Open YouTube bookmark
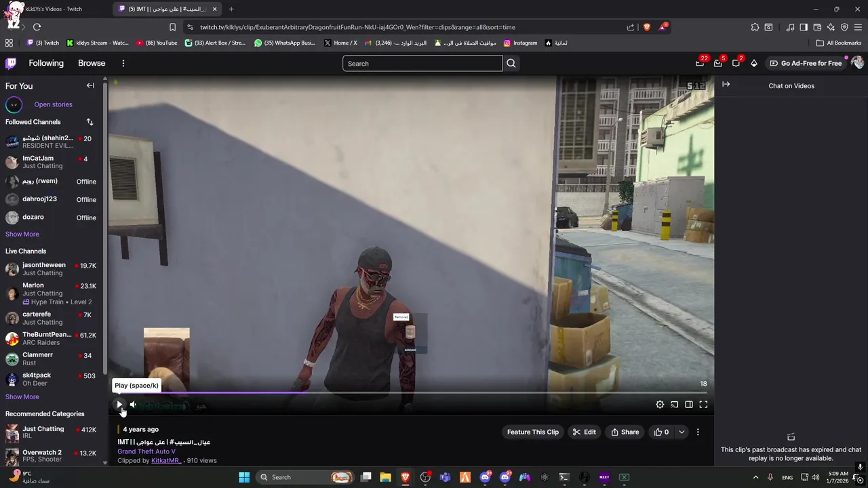This screenshot has width=868, height=488. click(157, 43)
